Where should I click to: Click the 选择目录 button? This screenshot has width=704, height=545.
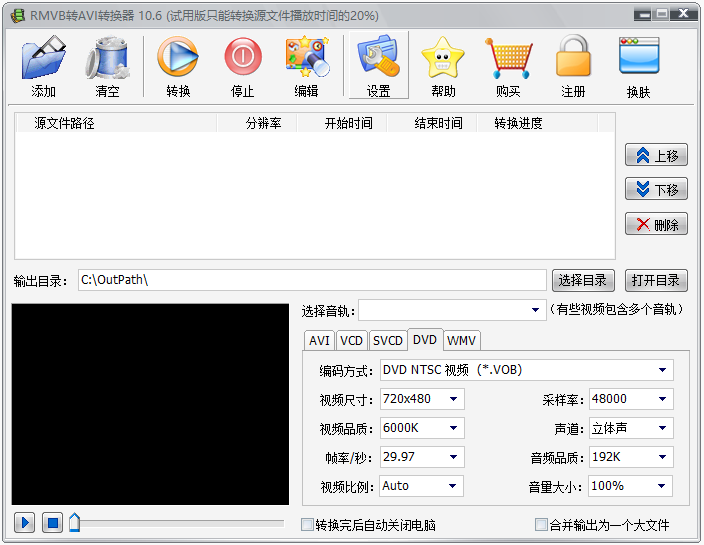(583, 281)
